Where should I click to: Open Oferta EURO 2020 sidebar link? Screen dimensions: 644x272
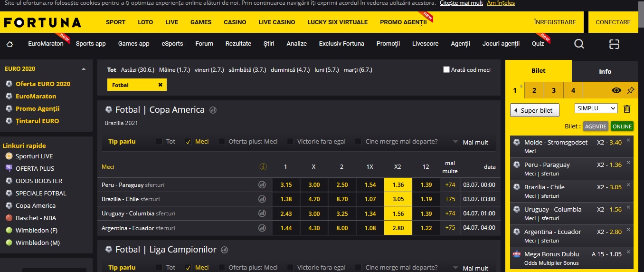click(x=43, y=84)
